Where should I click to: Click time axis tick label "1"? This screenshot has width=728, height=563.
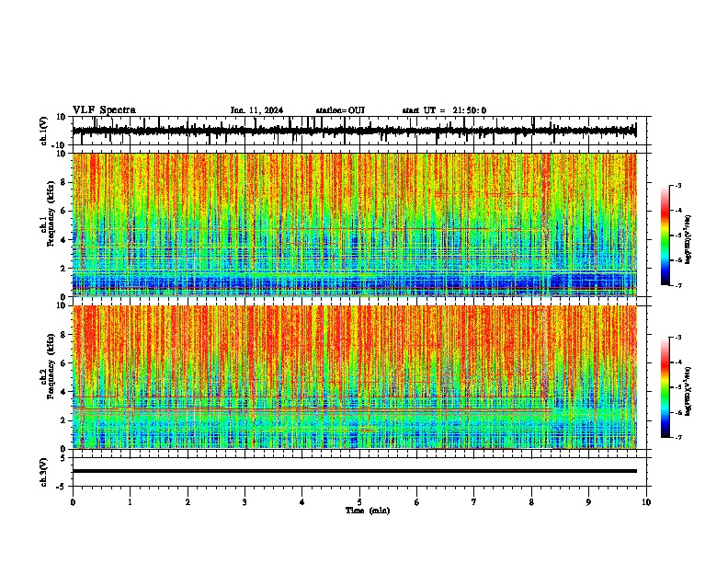click(x=130, y=502)
